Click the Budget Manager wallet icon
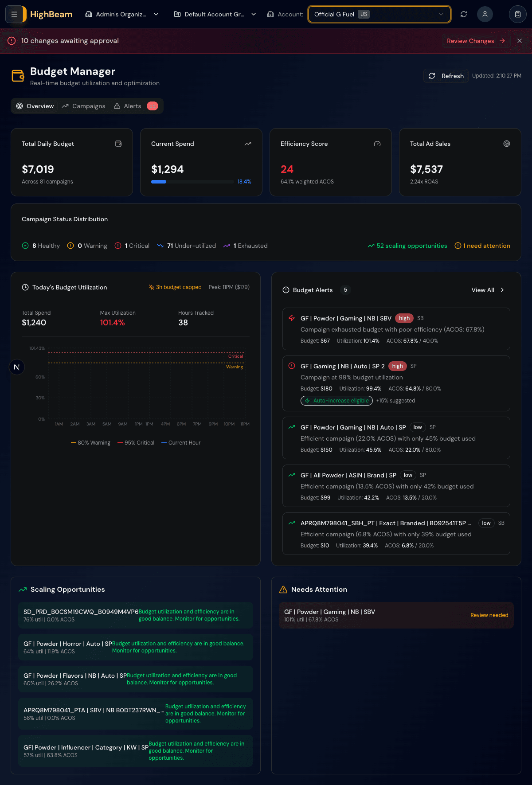This screenshot has height=785, width=532. click(x=18, y=76)
